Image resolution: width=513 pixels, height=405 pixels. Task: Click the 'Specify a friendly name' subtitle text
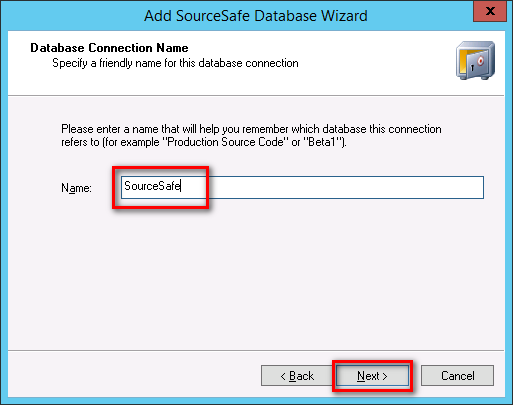pos(175,63)
